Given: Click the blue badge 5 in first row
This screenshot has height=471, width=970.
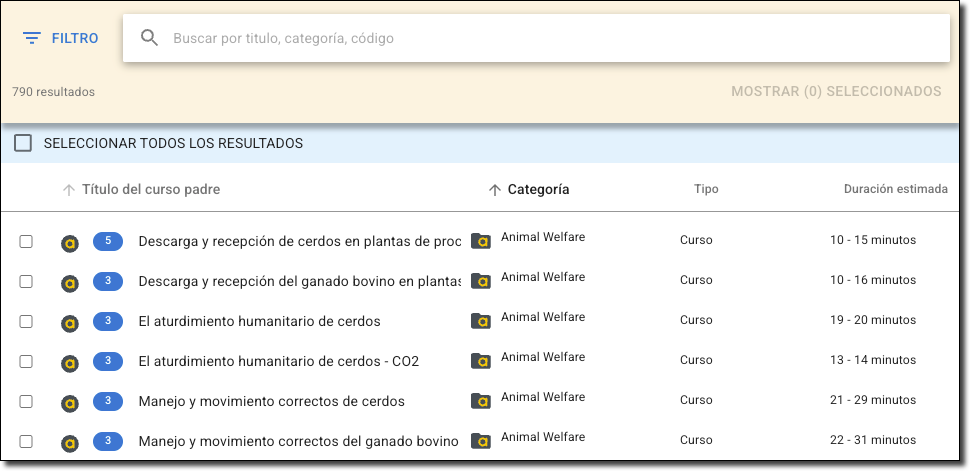Looking at the screenshot, I should pos(108,241).
